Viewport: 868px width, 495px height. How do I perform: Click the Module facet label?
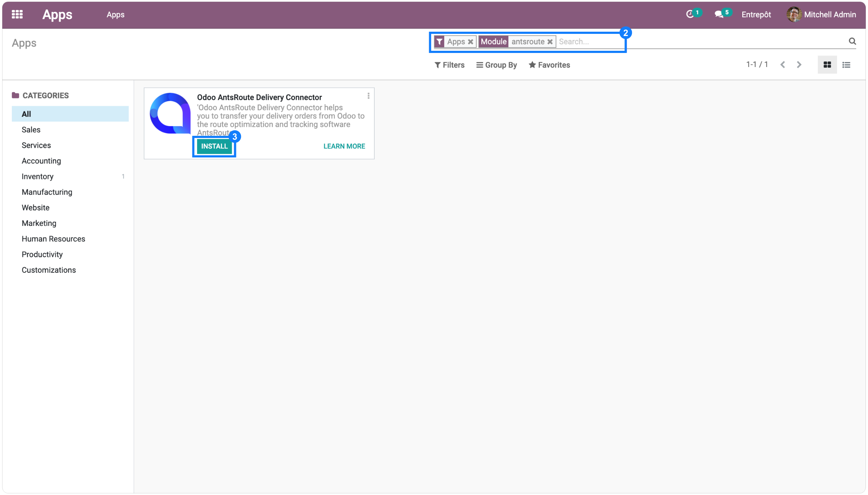click(x=493, y=42)
